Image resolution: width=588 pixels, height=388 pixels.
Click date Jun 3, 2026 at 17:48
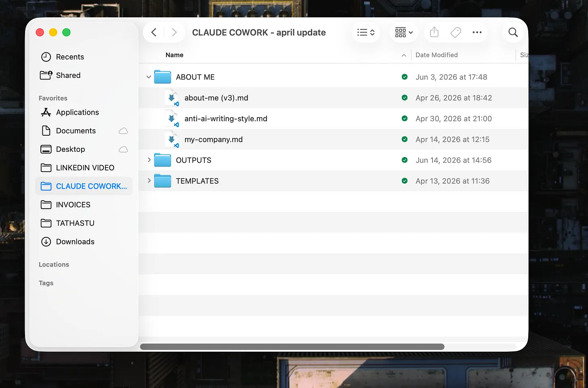tap(451, 77)
